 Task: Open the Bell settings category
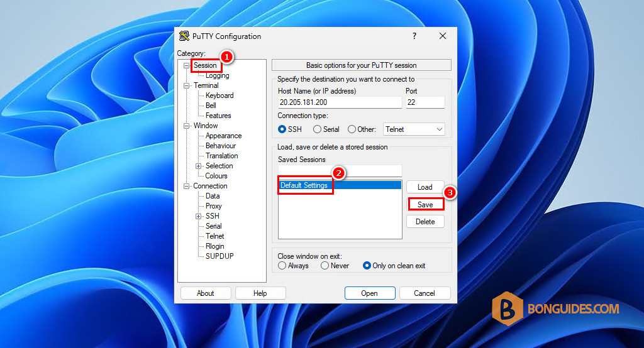[211, 106]
